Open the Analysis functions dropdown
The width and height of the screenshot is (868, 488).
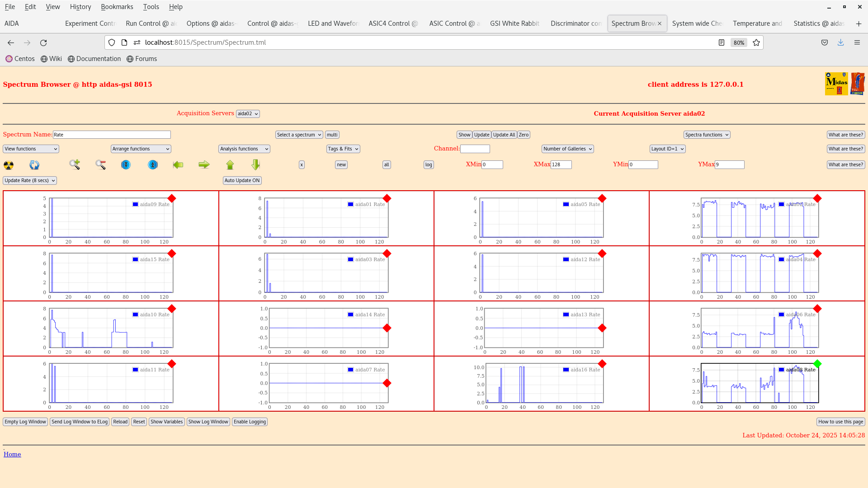click(244, 149)
